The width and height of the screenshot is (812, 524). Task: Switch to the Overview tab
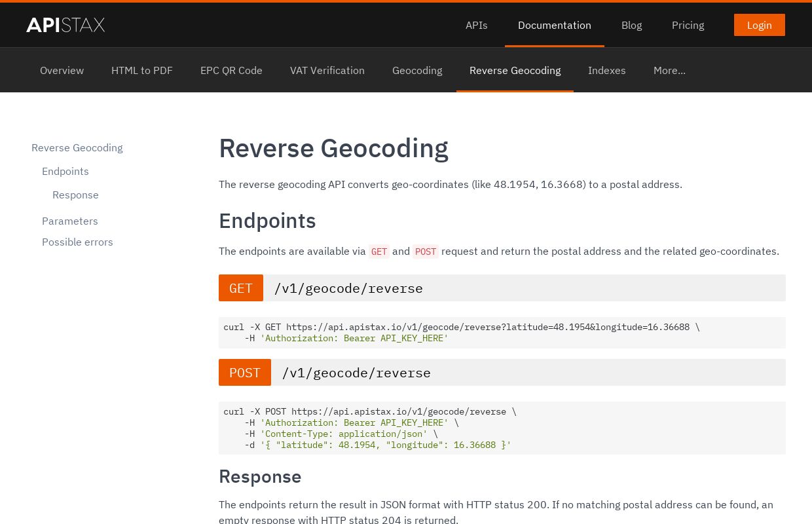(x=62, y=70)
